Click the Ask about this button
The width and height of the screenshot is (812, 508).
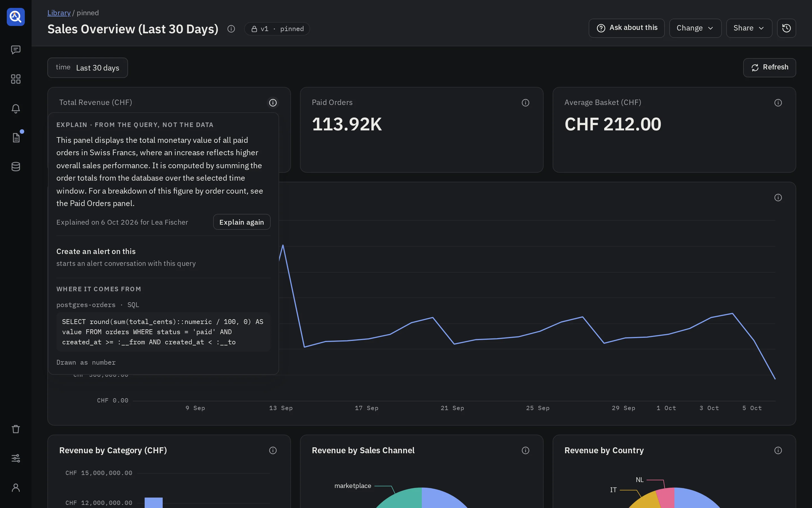point(626,28)
